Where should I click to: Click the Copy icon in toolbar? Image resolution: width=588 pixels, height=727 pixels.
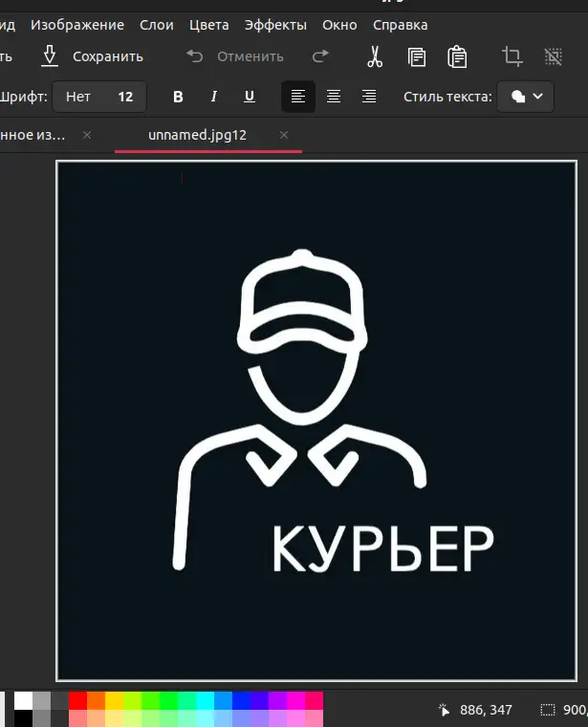tap(417, 56)
